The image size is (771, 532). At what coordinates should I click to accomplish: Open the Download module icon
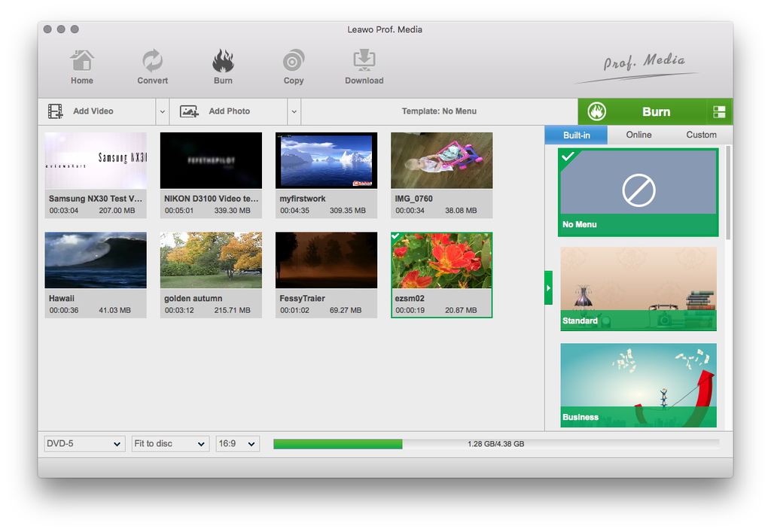[x=364, y=61]
